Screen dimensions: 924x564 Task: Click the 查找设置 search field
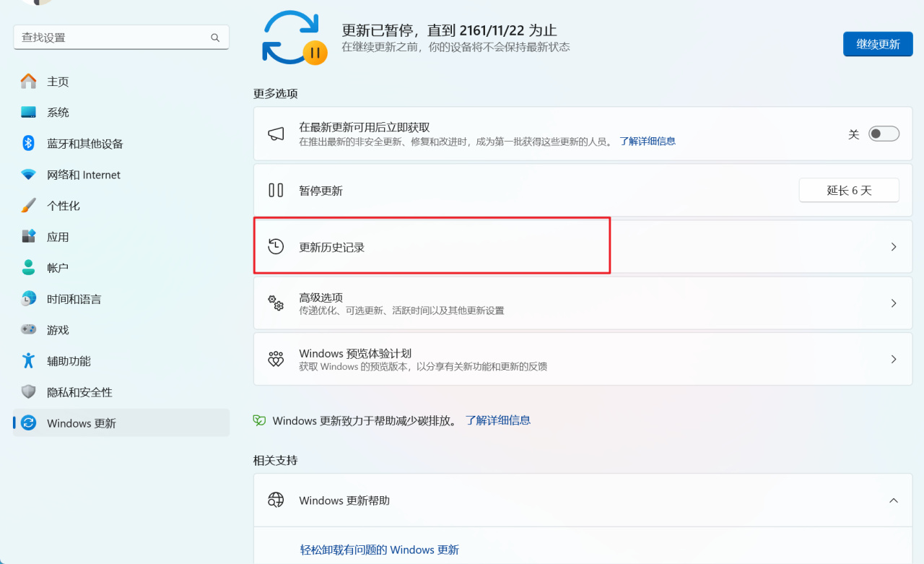121,38
